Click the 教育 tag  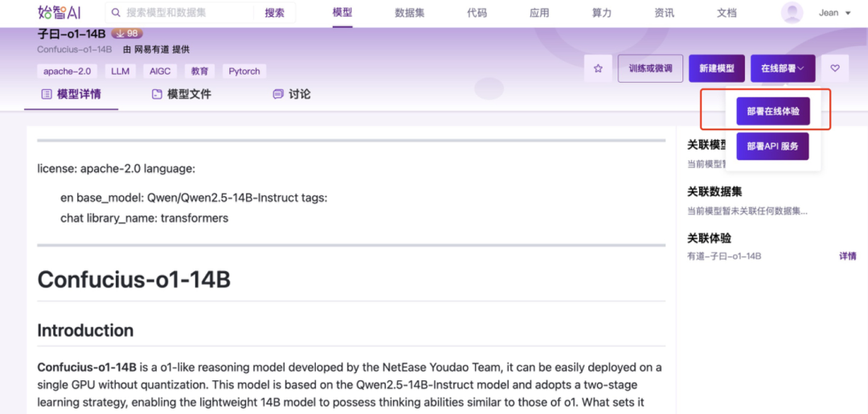point(200,71)
